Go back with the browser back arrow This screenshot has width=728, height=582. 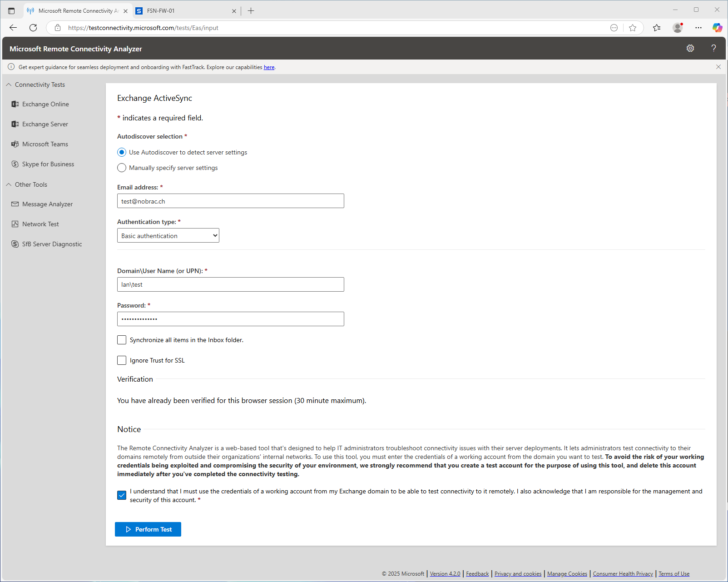(x=13, y=28)
